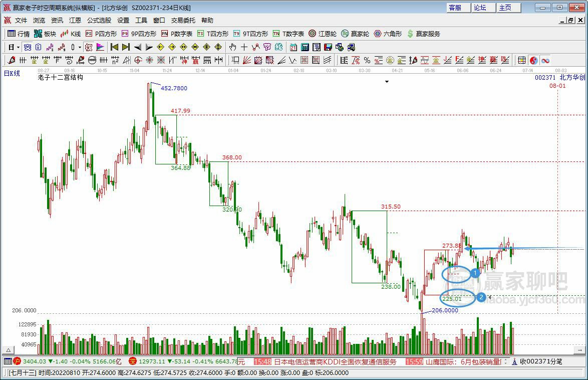Open the 江恩轮 Gann wheel
The image size is (588, 380).
tap(323, 34)
